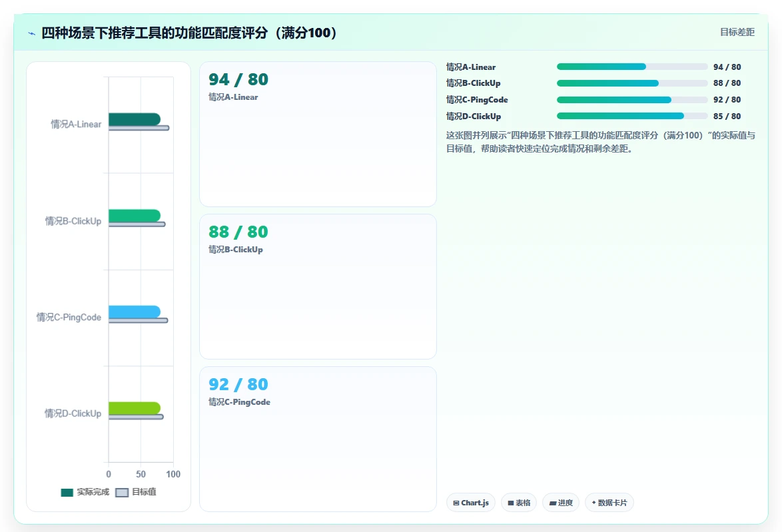Image resolution: width=782 pixels, height=532 pixels.
Task: Click the lime 情况D-ClickUp chart bar
Action: (x=135, y=408)
